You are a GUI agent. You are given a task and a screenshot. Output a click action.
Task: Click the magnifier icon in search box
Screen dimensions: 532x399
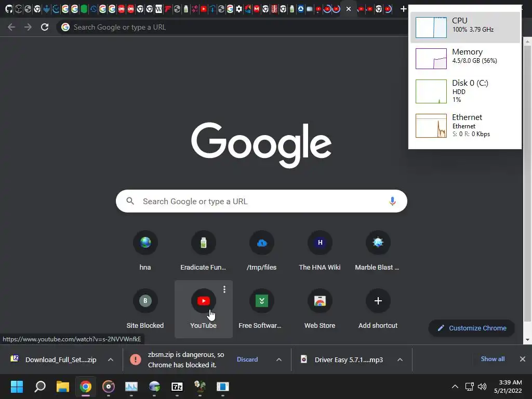(130, 201)
